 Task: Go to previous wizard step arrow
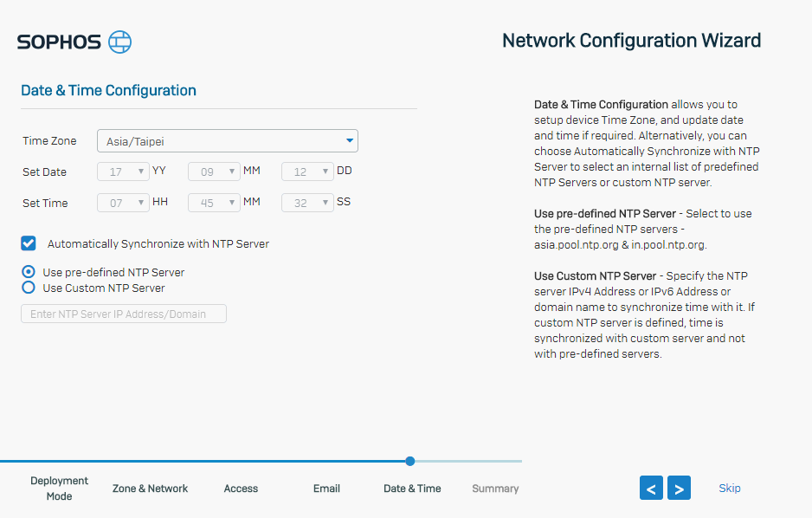tap(651, 488)
